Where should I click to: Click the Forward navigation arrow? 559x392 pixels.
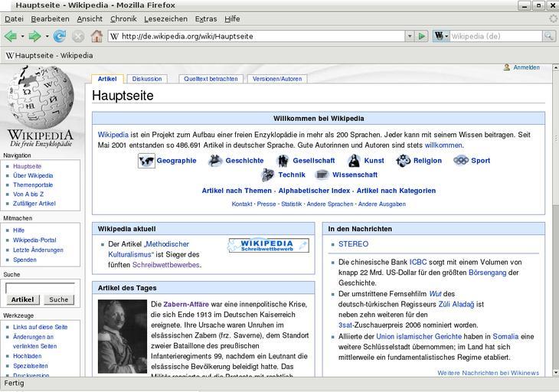pyautogui.click(x=34, y=36)
